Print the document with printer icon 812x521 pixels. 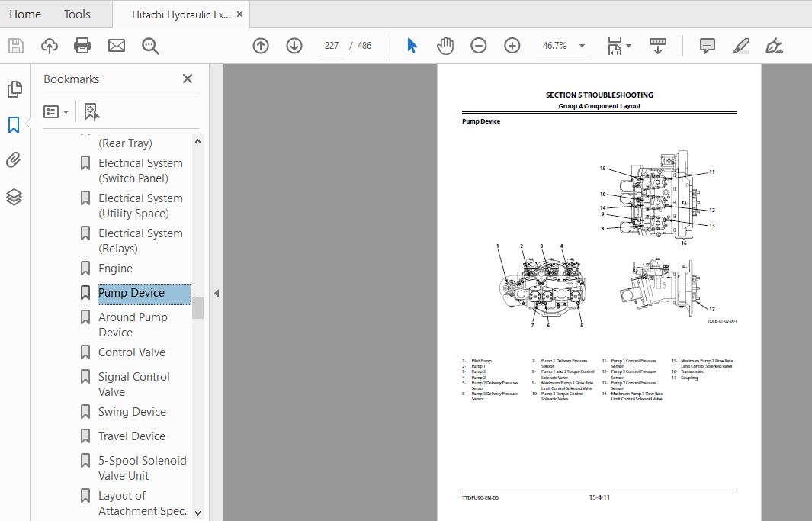[x=82, y=46]
